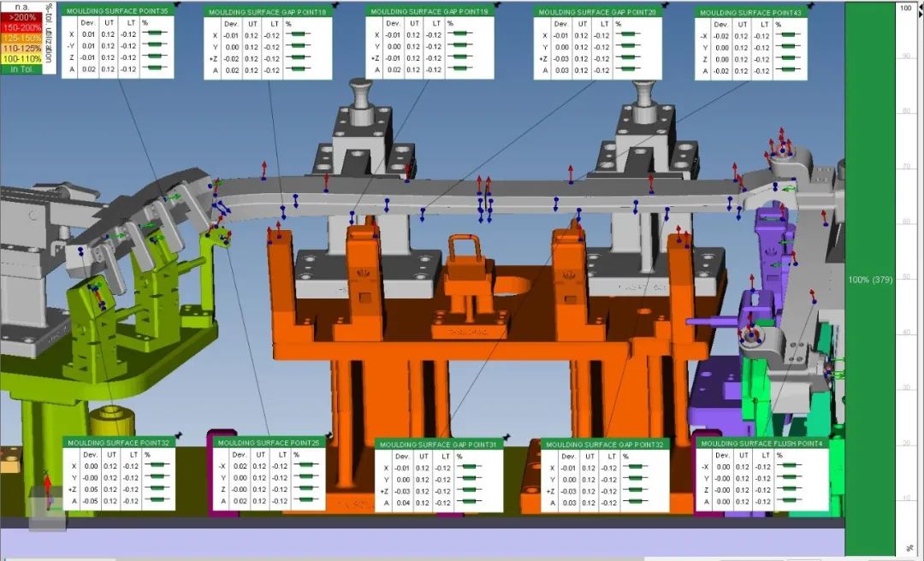Select the MOULDING SURFACE GAP POINT31 label header
The width and height of the screenshot is (924, 561).
tap(439, 445)
